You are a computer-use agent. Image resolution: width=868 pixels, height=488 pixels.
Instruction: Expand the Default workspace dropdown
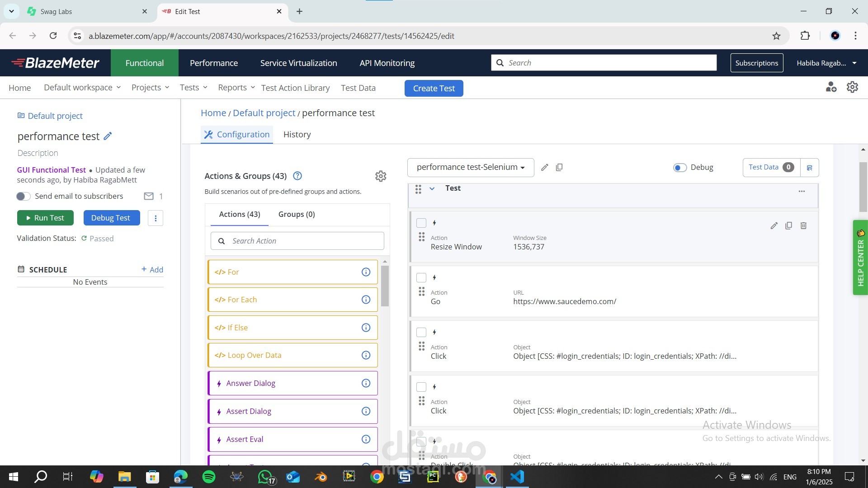point(82,88)
